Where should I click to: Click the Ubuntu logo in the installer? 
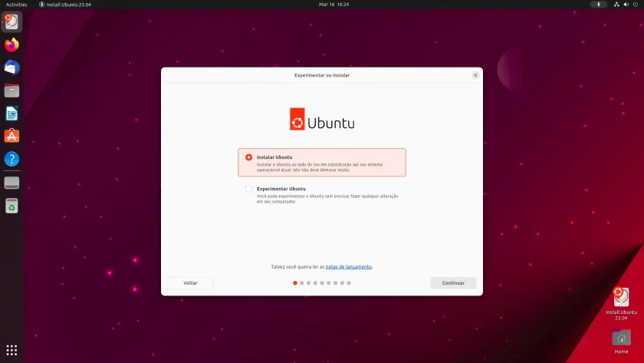322,119
